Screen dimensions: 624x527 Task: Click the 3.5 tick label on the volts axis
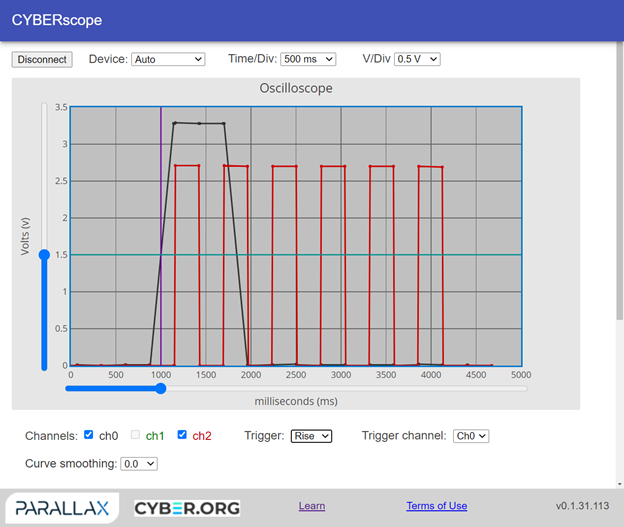coord(61,107)
